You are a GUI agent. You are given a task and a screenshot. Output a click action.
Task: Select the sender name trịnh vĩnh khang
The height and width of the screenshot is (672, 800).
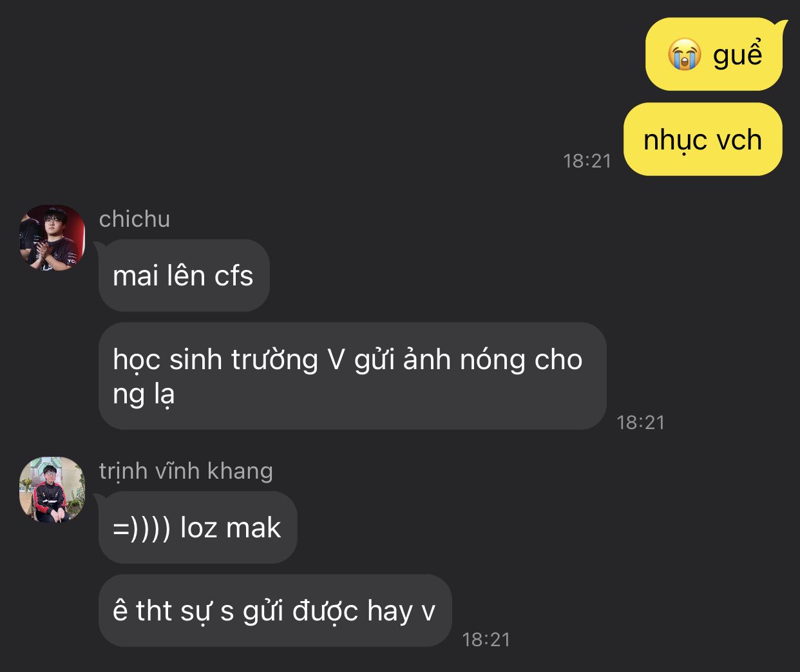186,471
